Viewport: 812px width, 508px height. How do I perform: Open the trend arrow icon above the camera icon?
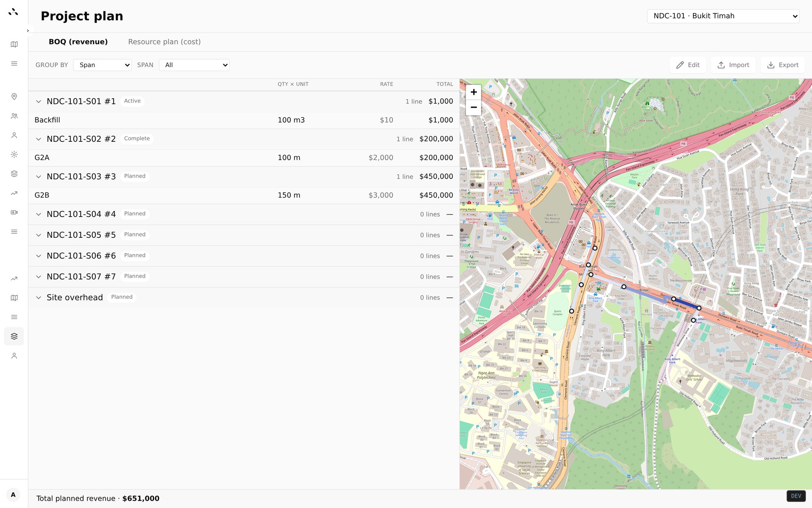tap(14, 193)
